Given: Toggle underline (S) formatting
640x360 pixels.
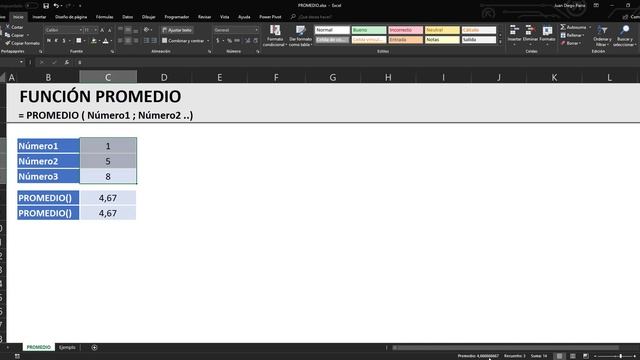Looking at the screenshot, I should coord(64,41).
